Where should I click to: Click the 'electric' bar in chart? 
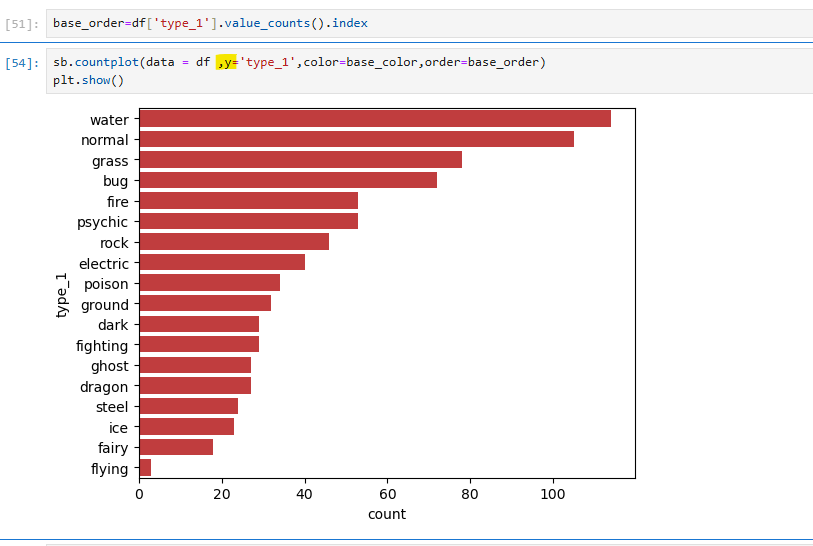[222, 262]
